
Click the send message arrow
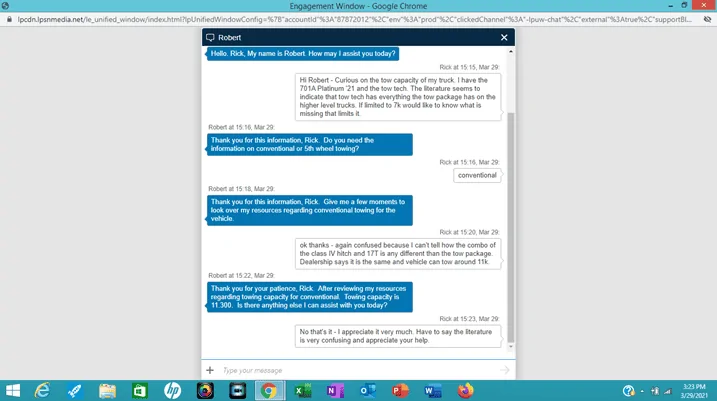click(505, 370)
